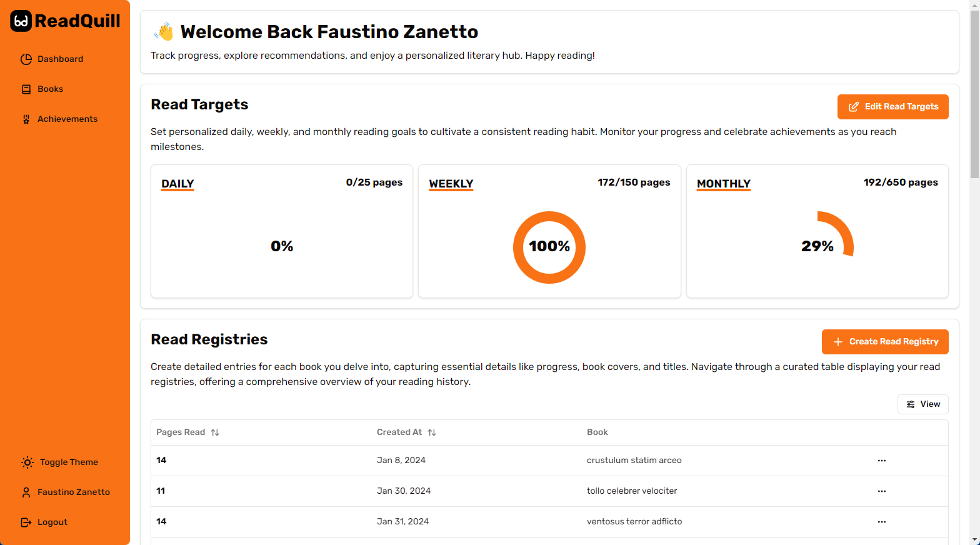Sort table by Pages Read arrows

click(215, 432)
